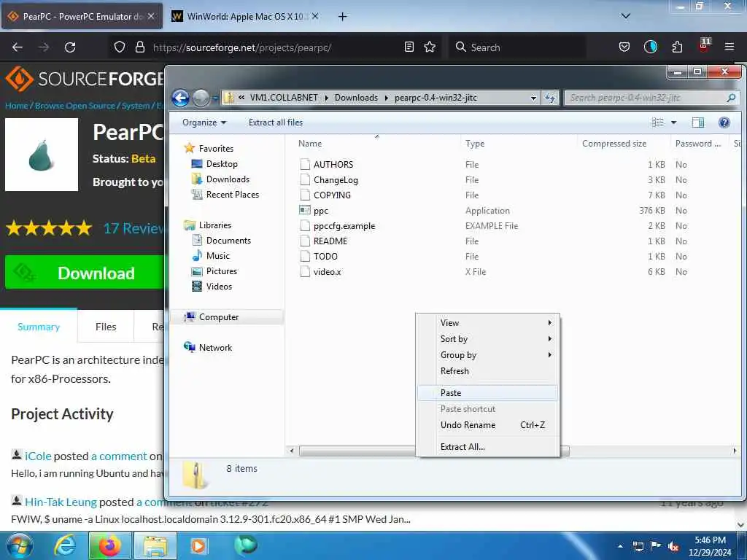
Task: Choose Extract All... from context menu
Action: point(487,447)
